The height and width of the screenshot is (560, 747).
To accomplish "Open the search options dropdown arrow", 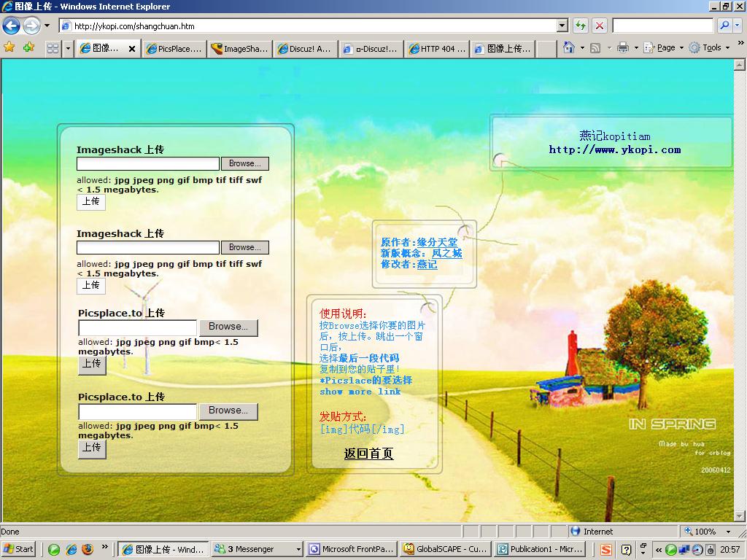I will [738, 26].
